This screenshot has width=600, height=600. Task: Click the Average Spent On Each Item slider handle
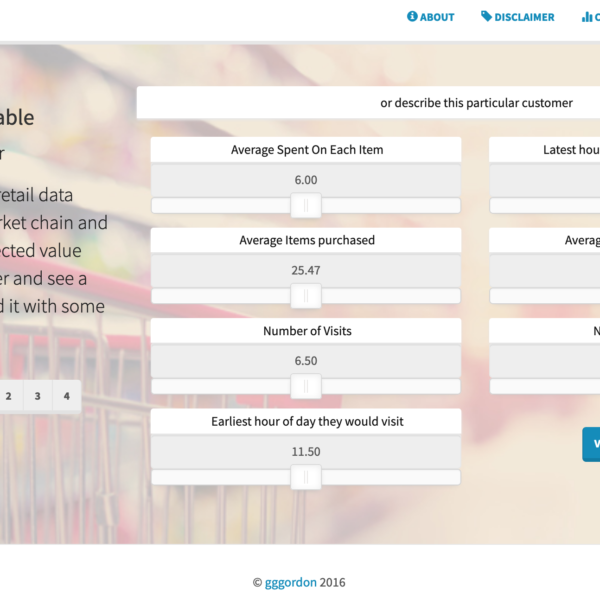click(x=306, y=206)
